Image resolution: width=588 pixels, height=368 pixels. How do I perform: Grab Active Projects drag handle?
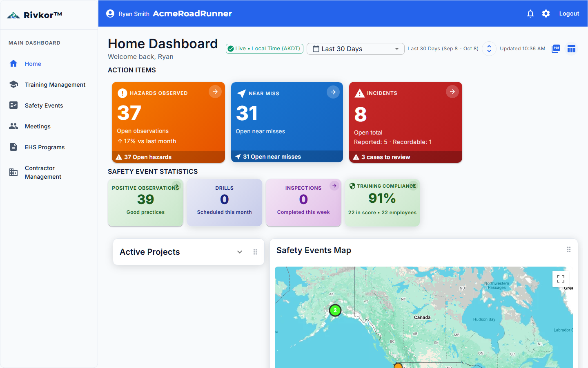click(255, 252)
